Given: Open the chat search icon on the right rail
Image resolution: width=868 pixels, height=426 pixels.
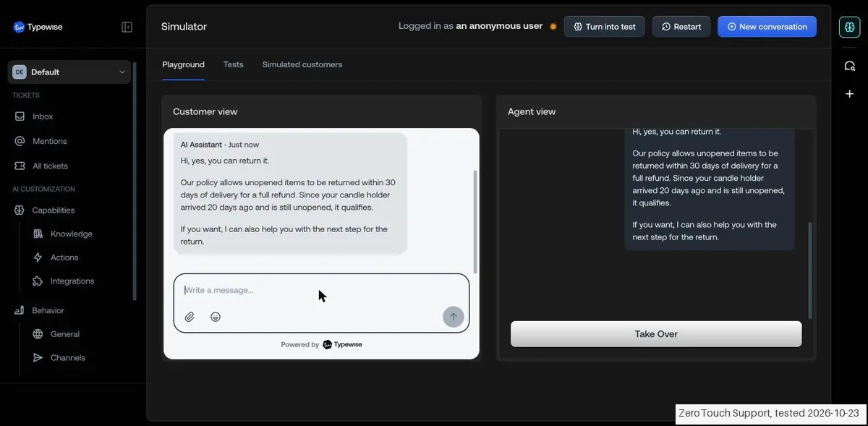Looking at the screenshot, I should (850, 66).
